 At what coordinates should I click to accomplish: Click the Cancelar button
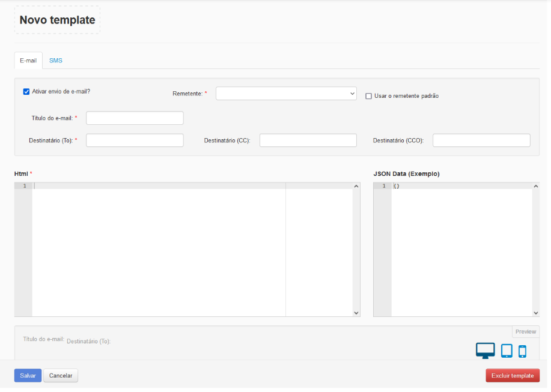[61, 376]
